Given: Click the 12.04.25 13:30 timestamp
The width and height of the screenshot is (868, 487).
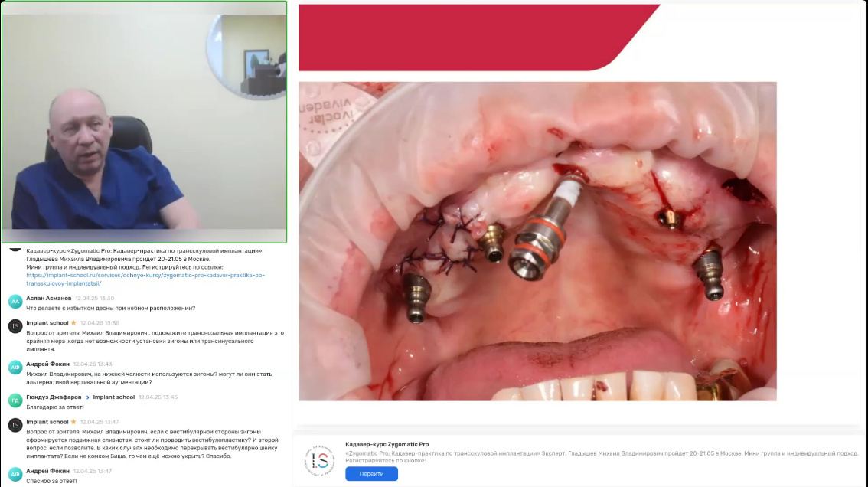Looking at the screenshot, I should tap(95, 298).
